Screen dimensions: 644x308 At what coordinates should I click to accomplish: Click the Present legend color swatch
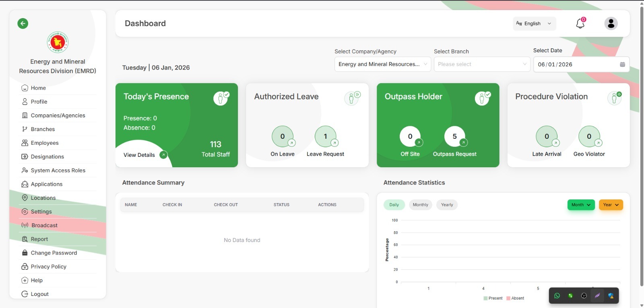(x=485, y=298)
